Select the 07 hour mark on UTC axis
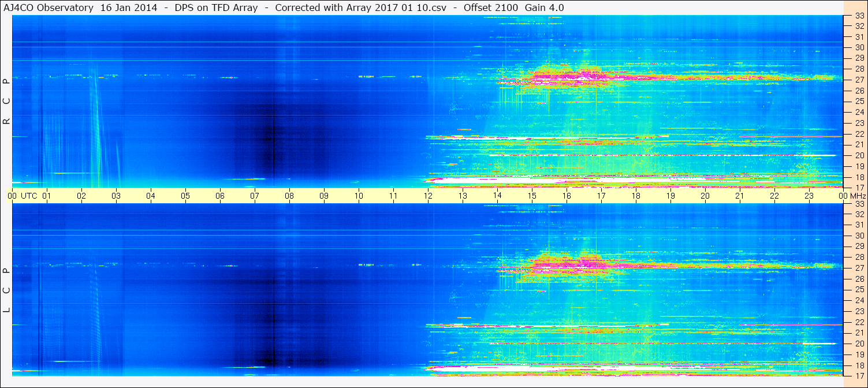Image resolution: width=868 pixels, height=388 pixels. (x=255, y=196)
